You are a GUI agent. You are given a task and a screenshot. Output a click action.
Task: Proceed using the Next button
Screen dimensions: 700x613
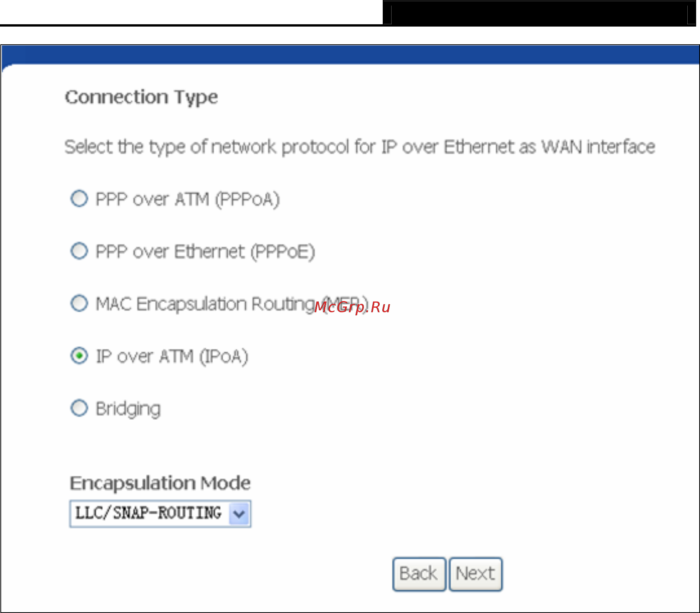point(476,574)
